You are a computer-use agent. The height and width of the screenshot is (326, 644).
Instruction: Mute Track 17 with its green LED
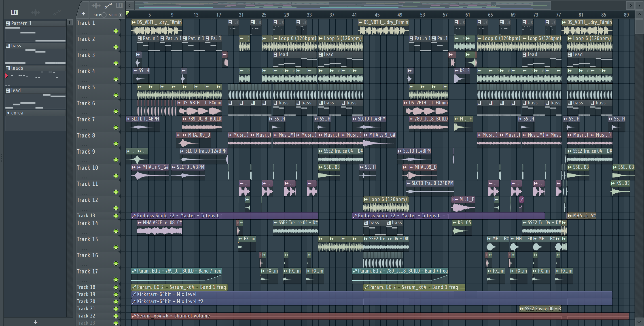tap(116, 279)
